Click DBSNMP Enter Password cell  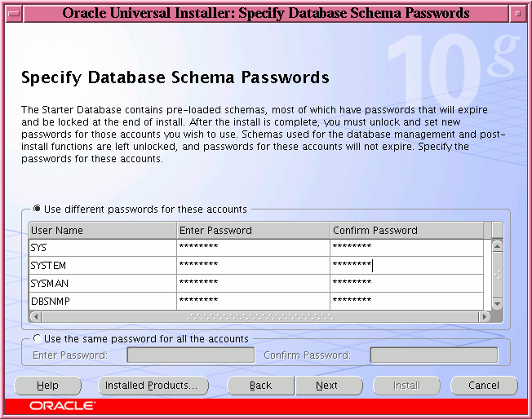tap(254, 301)
